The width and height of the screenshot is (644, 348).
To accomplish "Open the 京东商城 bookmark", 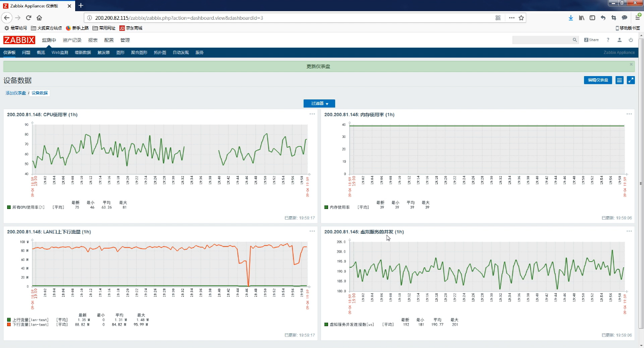I will click(x=131, y=28).
